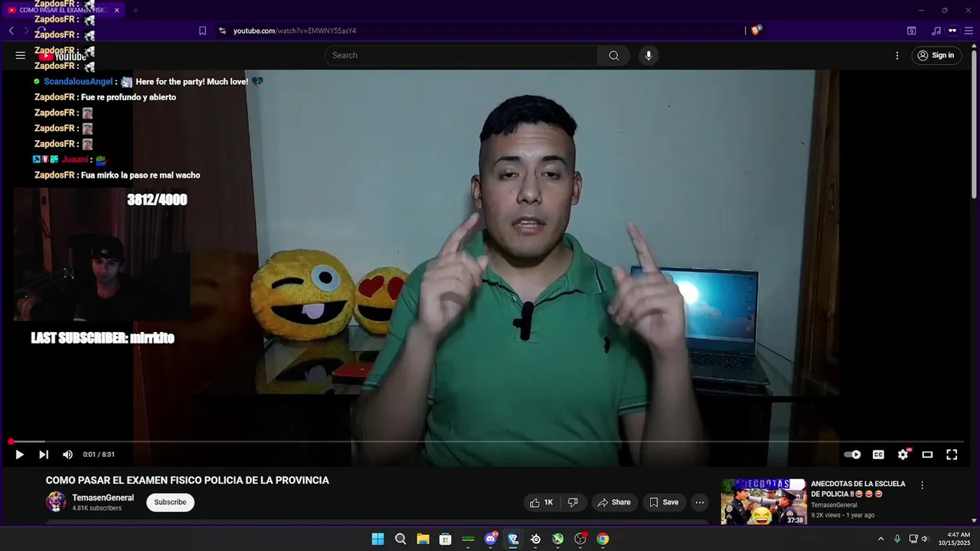This screenshot has height=551, width=980.
Task: Click the search magnifier button
Action: (614, 55)
